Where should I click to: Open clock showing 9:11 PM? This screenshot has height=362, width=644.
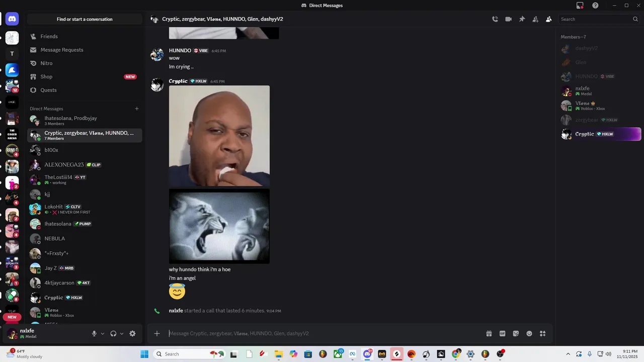point(627,354)
